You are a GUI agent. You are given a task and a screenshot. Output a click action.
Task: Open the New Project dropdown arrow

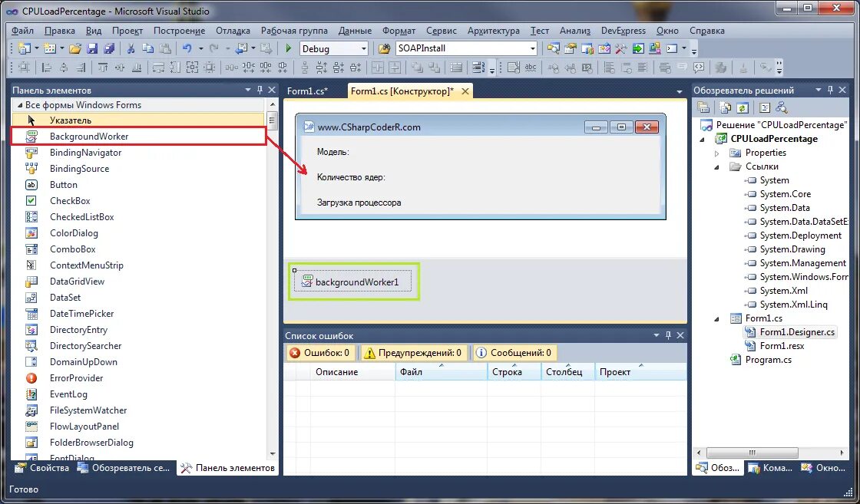coord(37,48)
